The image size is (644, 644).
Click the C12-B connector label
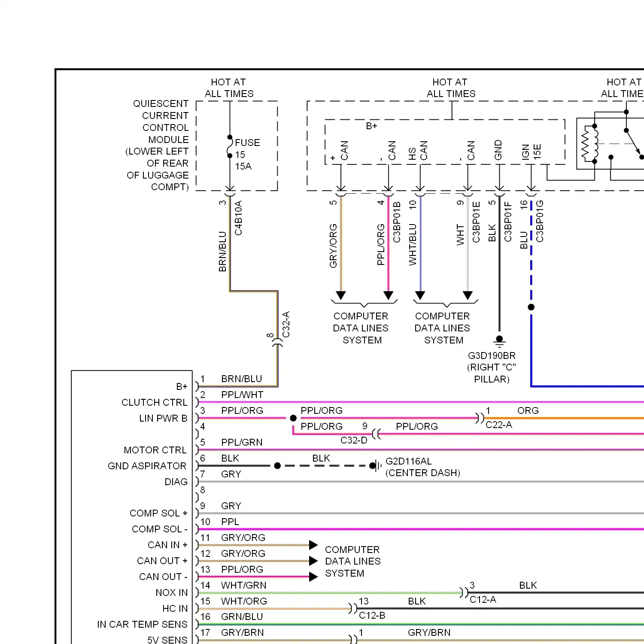pos(372,615)
